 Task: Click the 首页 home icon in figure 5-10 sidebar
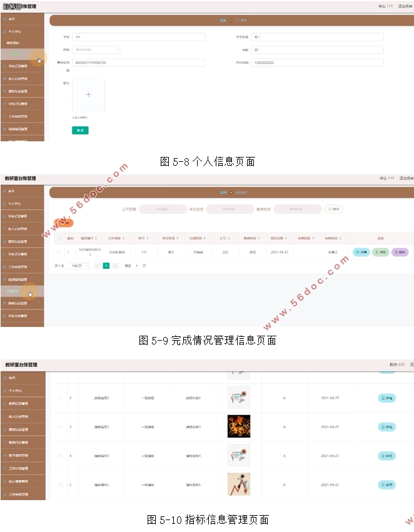pyautogui.click(x=5, y=378)
